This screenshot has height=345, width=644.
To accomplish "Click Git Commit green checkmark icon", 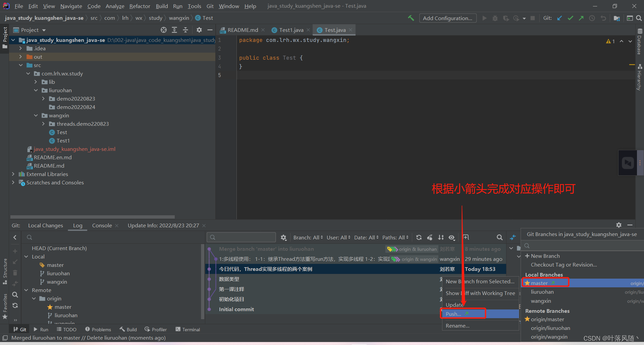I will click(x=570, y=18).
